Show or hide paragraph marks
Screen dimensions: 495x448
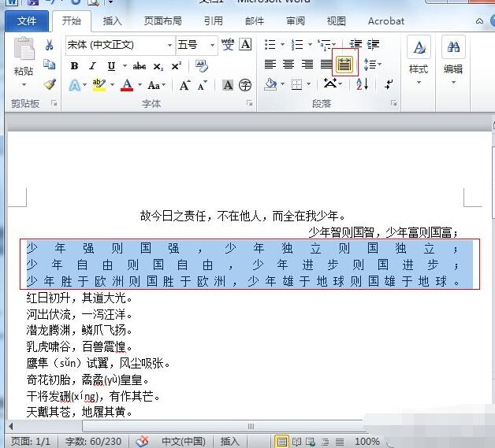pyautogui.click(x=389, y=84)
